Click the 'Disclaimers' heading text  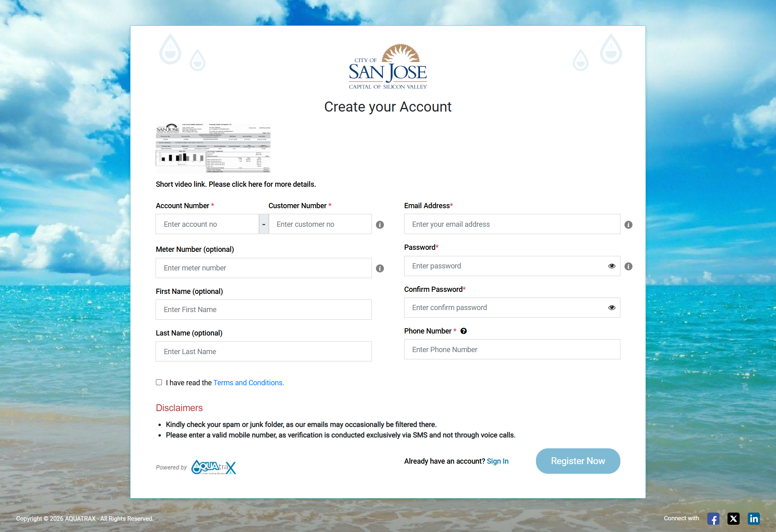[x=179, y=408]
